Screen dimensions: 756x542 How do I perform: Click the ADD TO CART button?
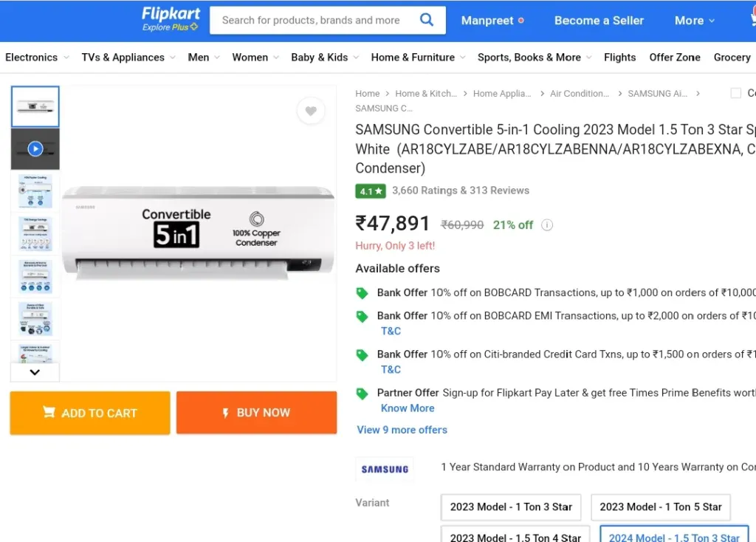(90, 413)
